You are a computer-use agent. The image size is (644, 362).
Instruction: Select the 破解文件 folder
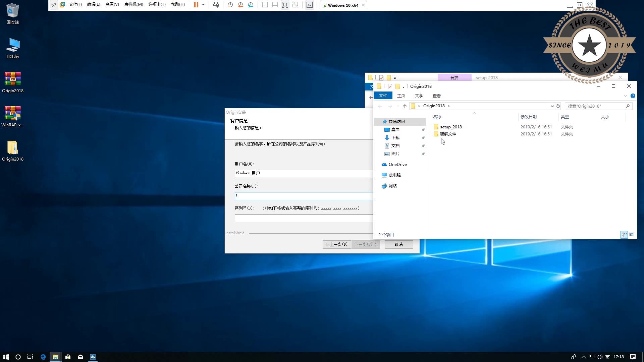click(448, 134)
